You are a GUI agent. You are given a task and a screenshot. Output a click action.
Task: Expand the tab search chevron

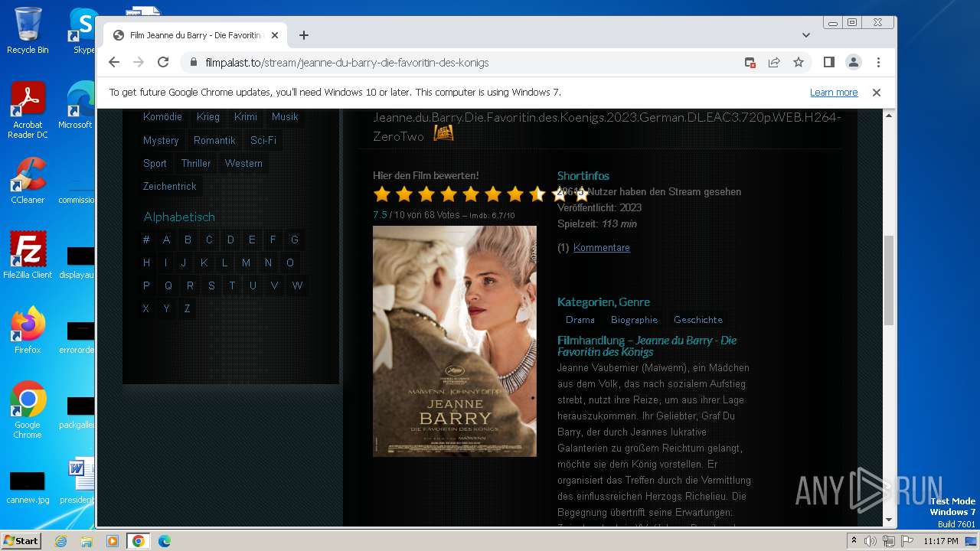806,35
